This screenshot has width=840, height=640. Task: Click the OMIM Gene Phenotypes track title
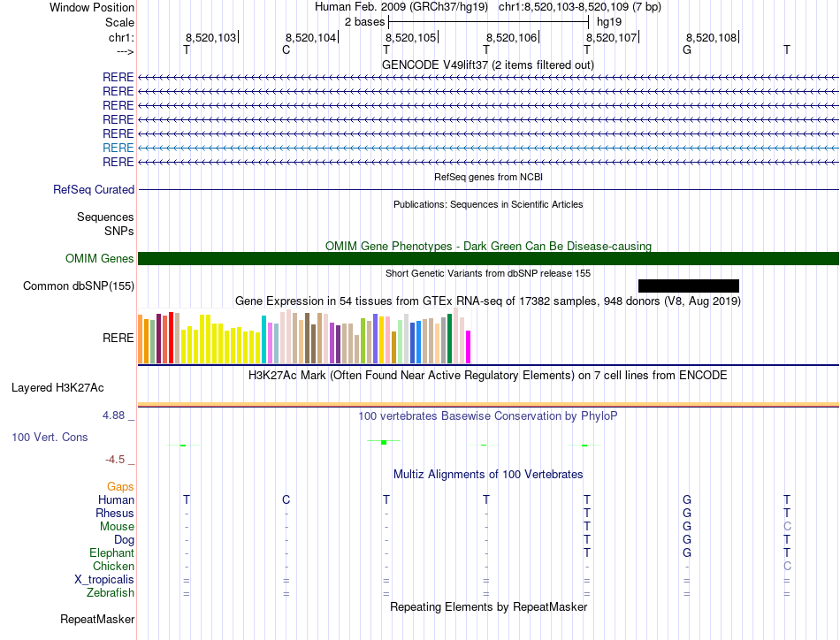point(488,246)
